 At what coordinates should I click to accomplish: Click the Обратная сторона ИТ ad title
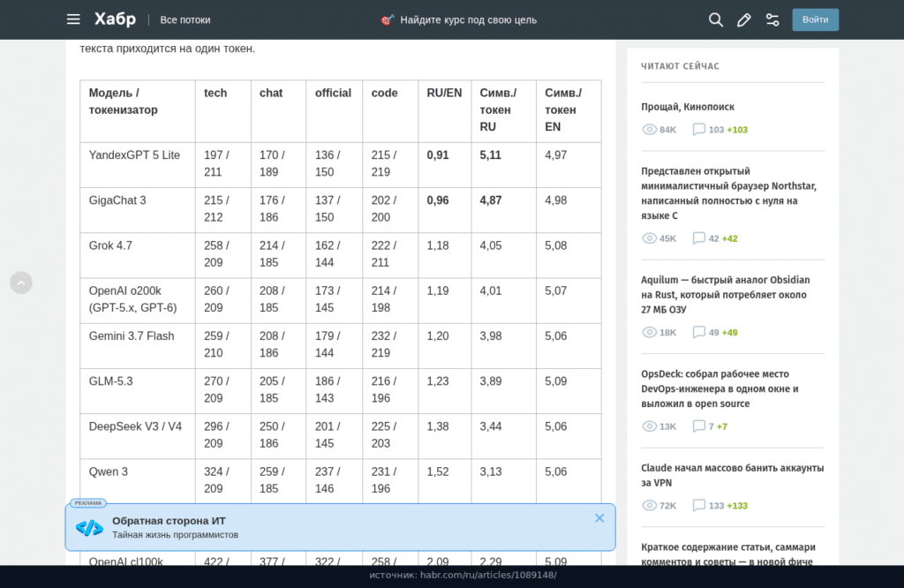(x=169, y=521)
